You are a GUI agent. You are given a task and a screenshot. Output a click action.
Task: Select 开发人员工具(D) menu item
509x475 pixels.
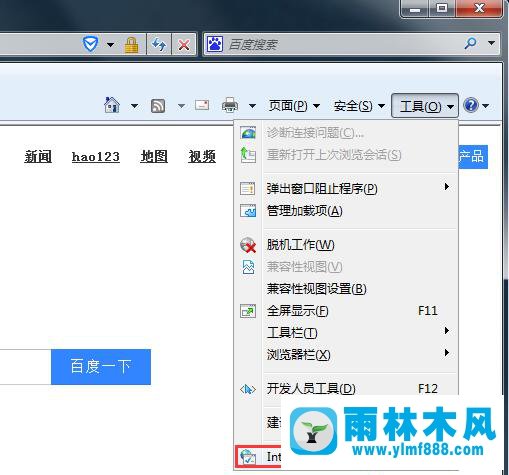345,389
